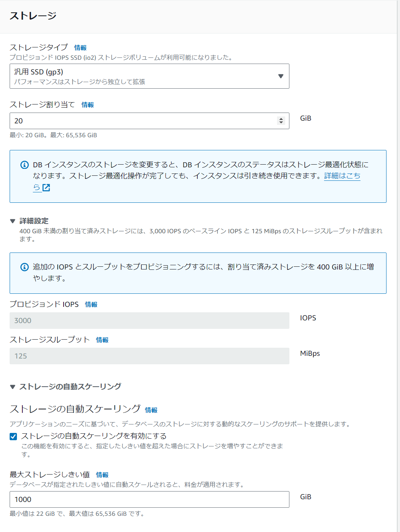Screen dimensions: 400x532
Task: Click the ストレージ section heading
Action: [x=33, y=16]
